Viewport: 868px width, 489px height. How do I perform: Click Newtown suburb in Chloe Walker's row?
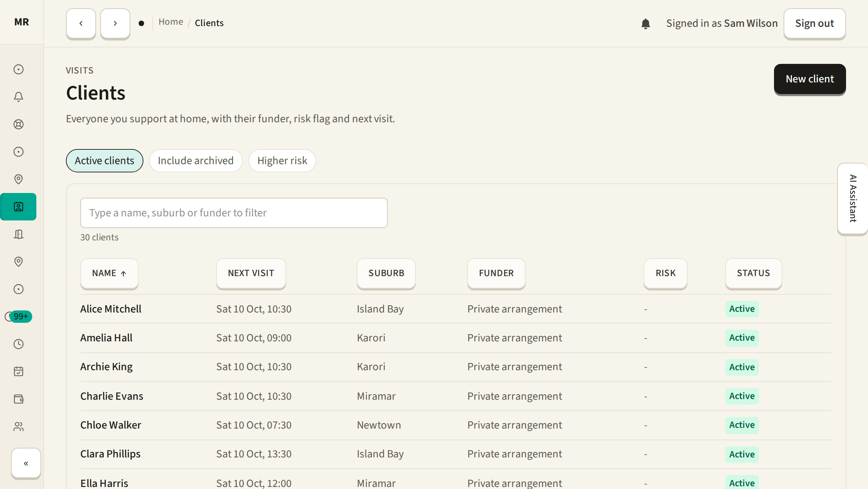click(379, 425)
